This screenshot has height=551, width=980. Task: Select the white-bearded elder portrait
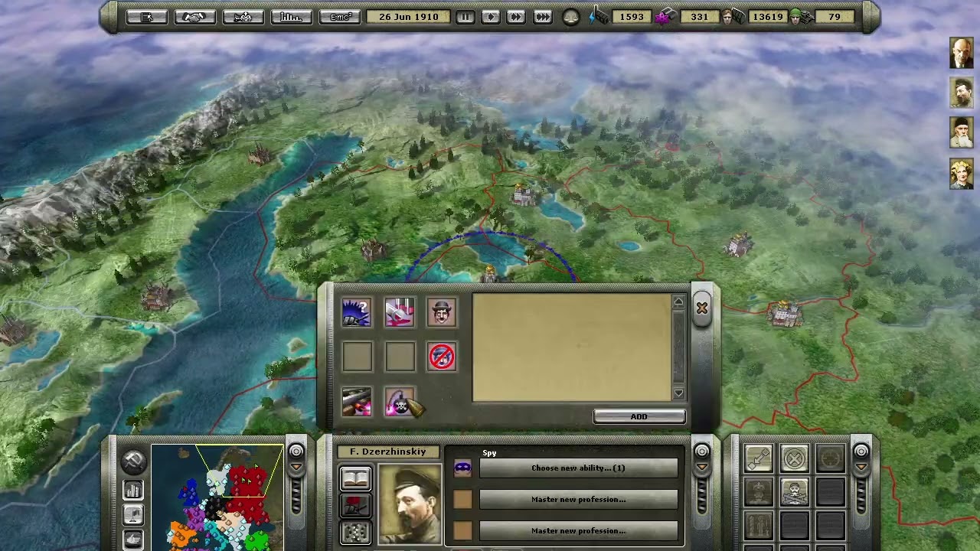[962, 133]
